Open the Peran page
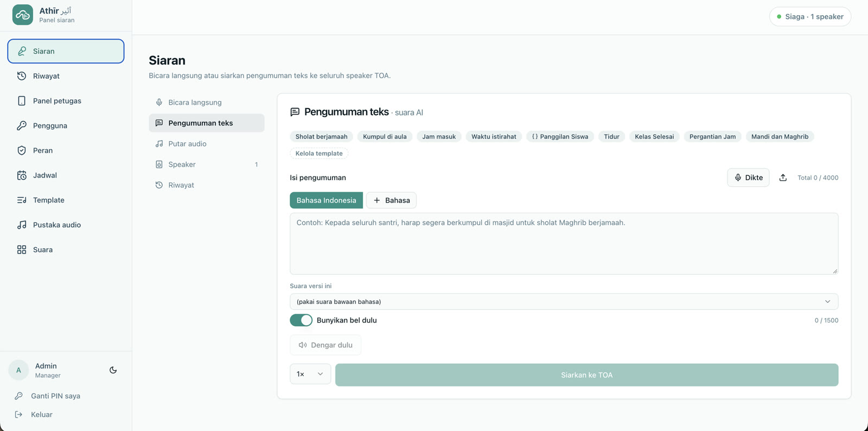 pyautogui.click(x=66, y=150)
